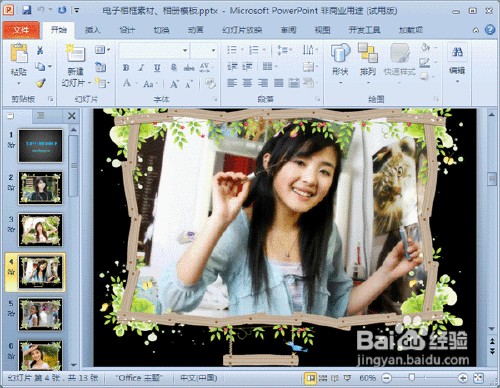Click Clear Formatting icon
500x388 pixels.
pyautogui.click(x=210, y=83)
